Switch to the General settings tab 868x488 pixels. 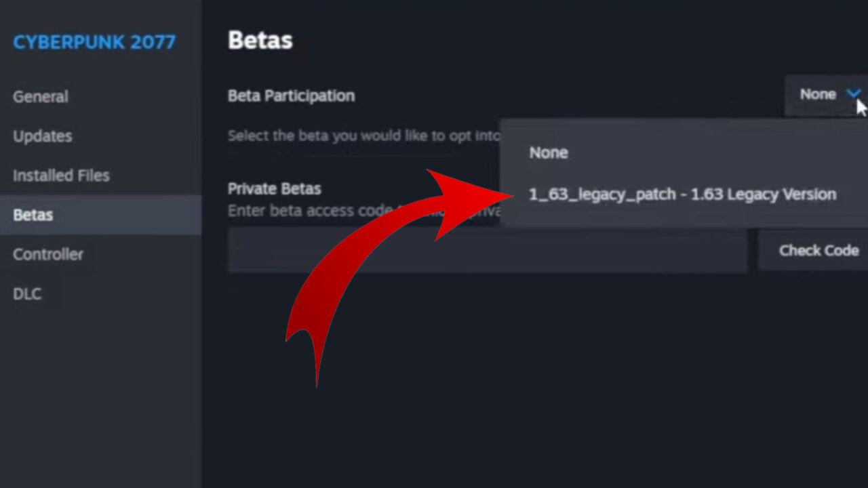click(x=40, y=96)
